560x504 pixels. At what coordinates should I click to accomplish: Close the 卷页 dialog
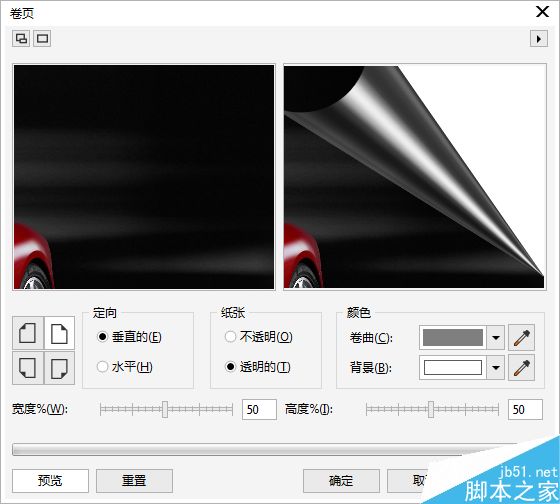(542, 12)
